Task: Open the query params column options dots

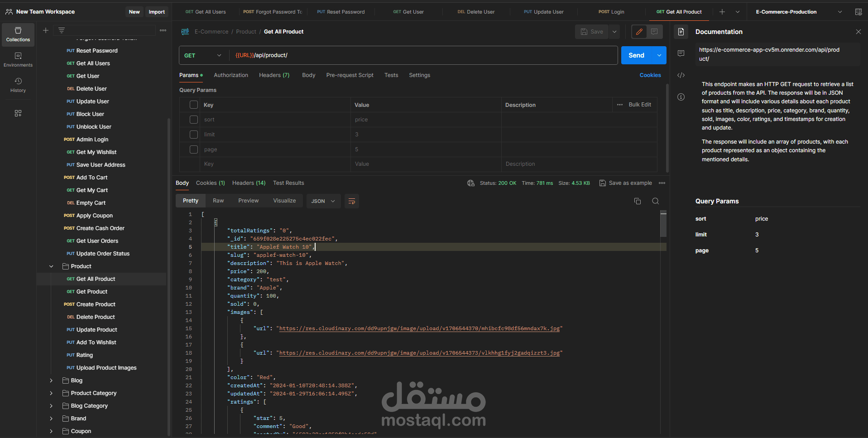Action: [620, 105]
